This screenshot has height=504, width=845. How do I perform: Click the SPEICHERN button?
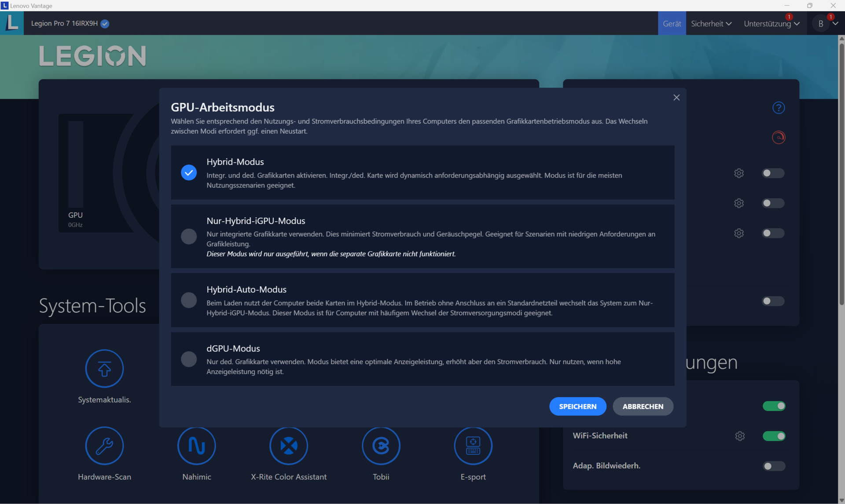[577, 406]
